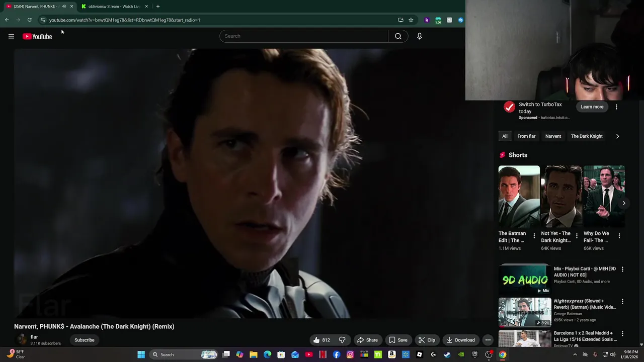Viewport: 644px width, 362px height.
Task: Go back in browser history
Action: click(x=7, y=20)
